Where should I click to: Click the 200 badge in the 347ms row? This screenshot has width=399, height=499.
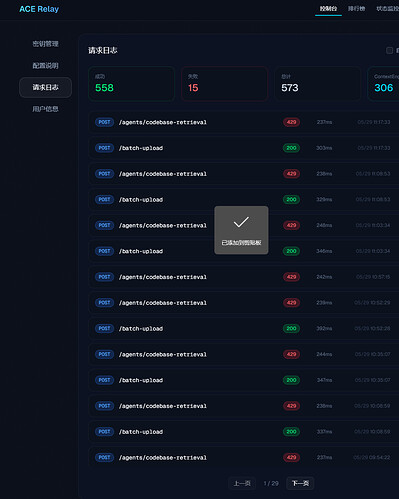[x=291, y=380]
